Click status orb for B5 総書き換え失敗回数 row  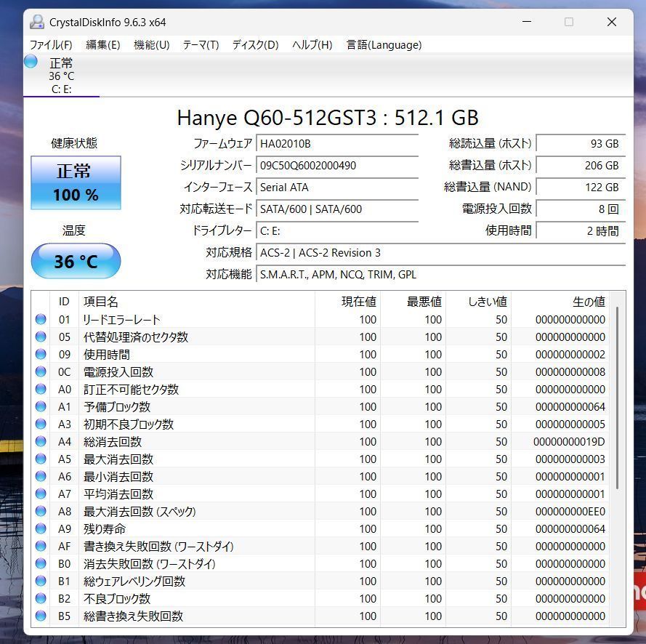pos(41,616)
